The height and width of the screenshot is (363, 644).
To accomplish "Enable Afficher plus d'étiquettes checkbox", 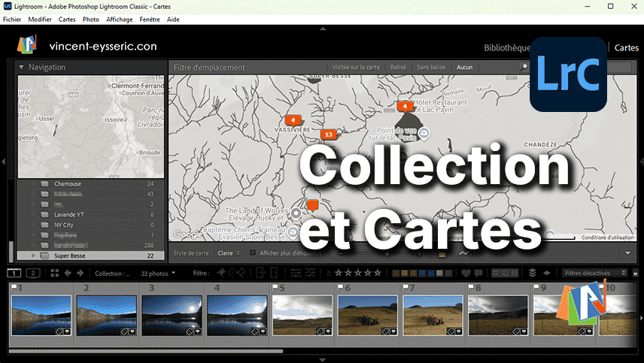I will coord(253,253).
